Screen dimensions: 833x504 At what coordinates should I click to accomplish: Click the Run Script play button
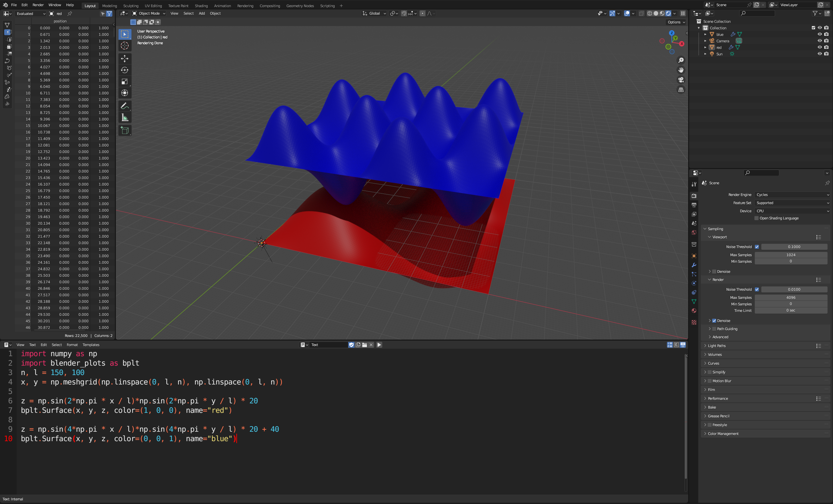(379, 345)
